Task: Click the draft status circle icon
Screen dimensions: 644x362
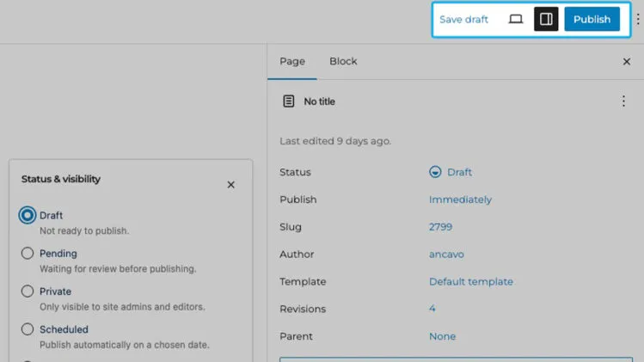Action: pyautogui.click(x=435, y=172)
